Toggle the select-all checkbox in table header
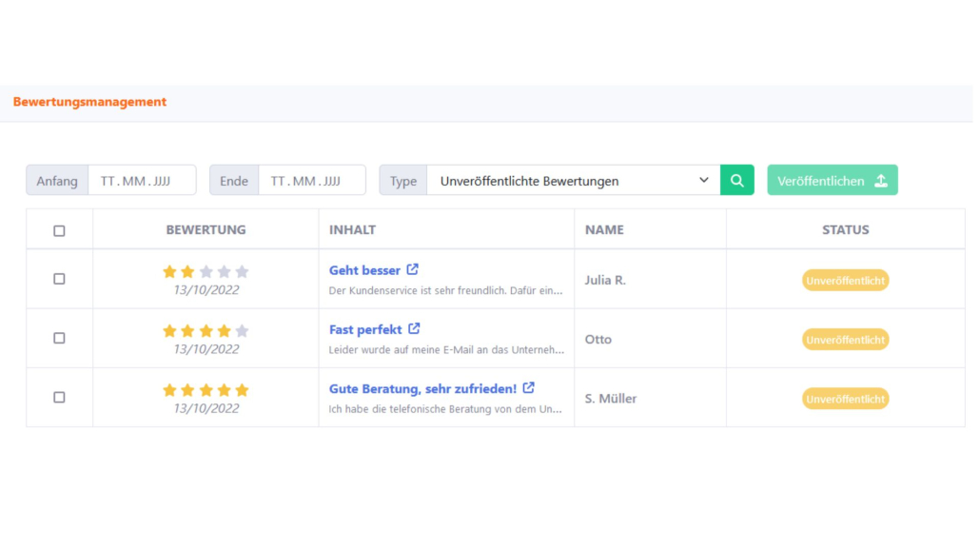 [59, 230]
